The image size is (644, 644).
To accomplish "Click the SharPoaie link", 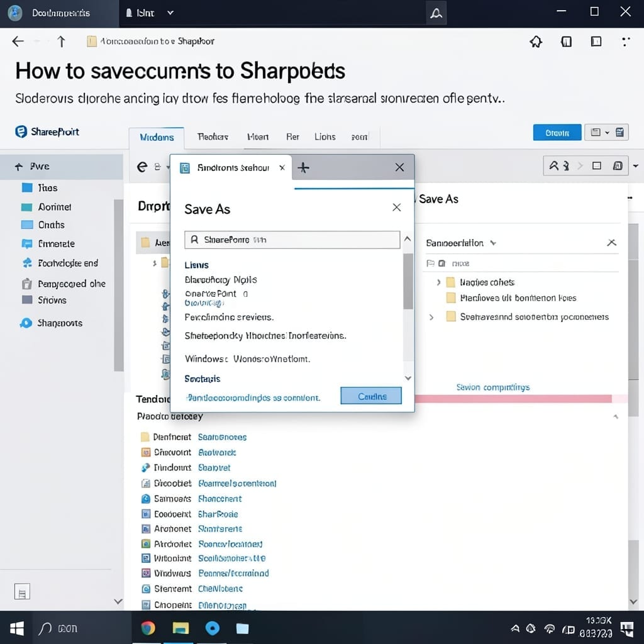I will click(x=218, y=514).
